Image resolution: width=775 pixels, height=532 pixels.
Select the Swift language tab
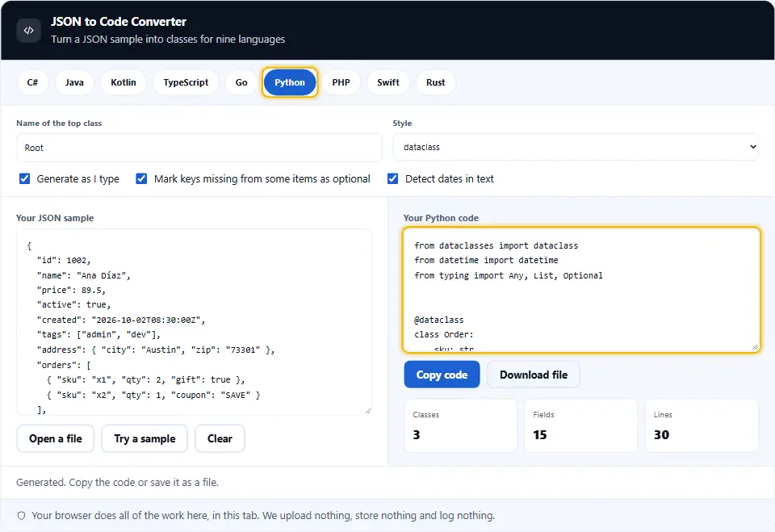pyautogui.click(x=388, y=82)
